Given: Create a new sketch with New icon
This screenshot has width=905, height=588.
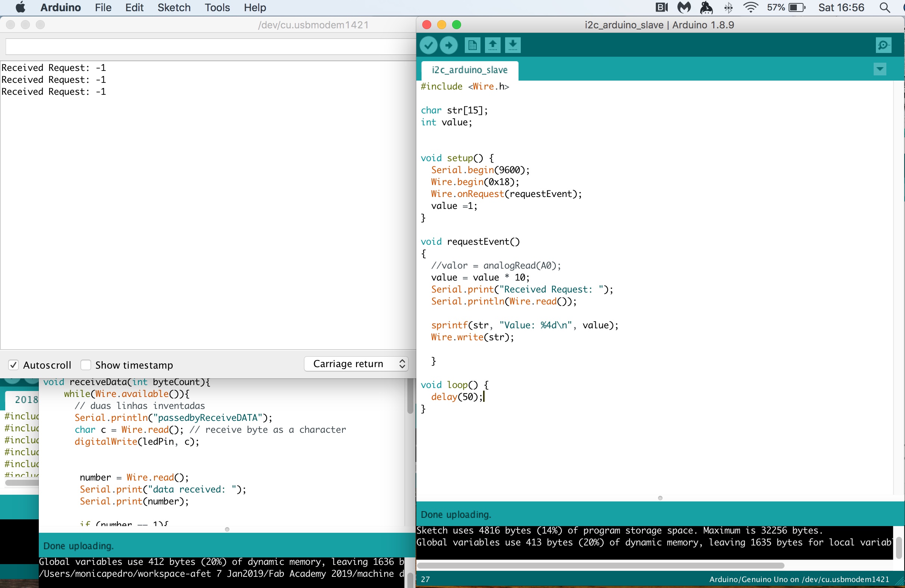Looking at the screenshot, I should 472,45.
